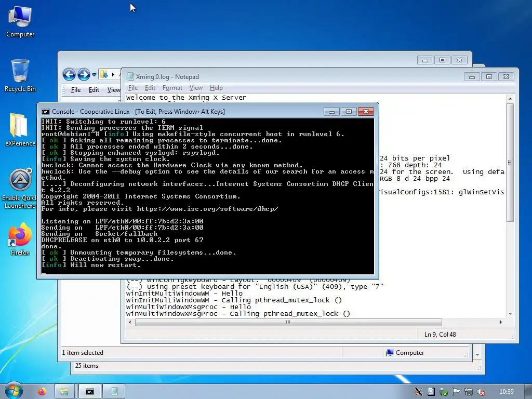Click the Notepad title bar document icon
The image size is (532, 399).
(130, 77)
